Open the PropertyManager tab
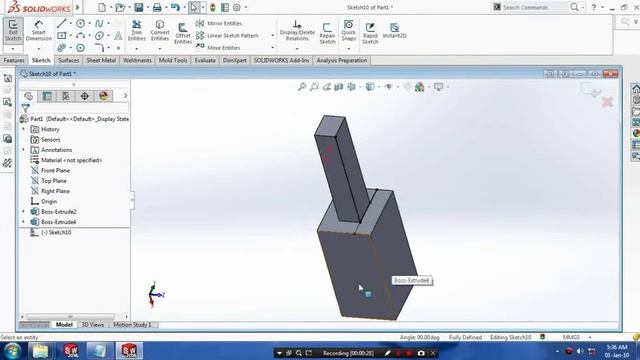This screenshot has width=640, height=360. pyautogui.click(x=47, y=96)
